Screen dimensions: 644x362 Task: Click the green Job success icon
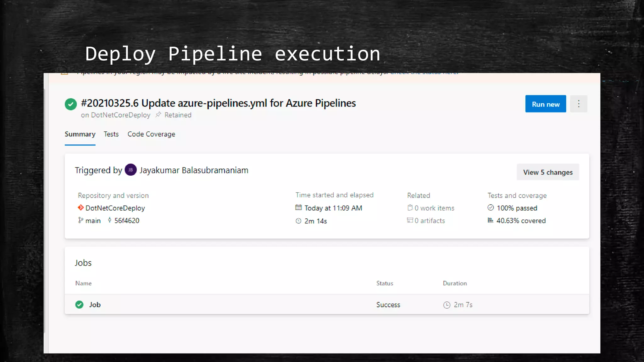click(79, 304)
